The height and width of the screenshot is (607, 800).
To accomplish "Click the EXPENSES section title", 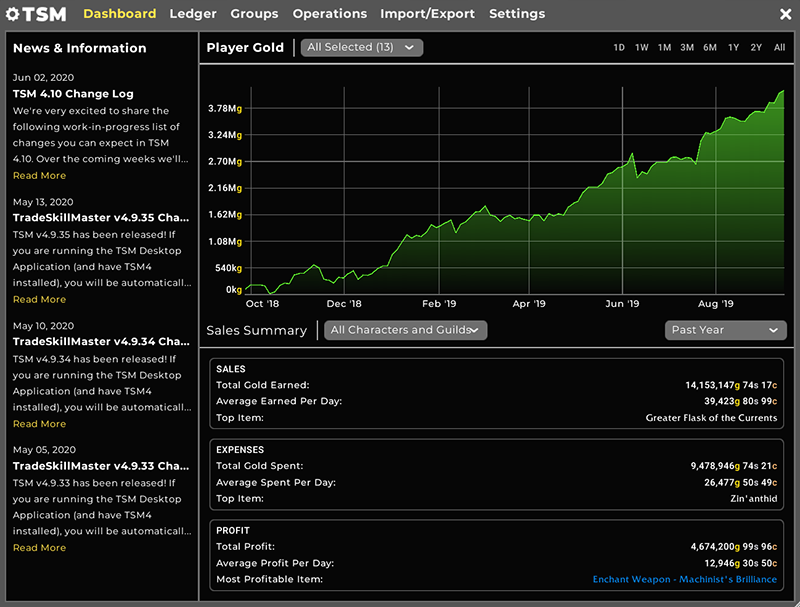I will [240, 450].
